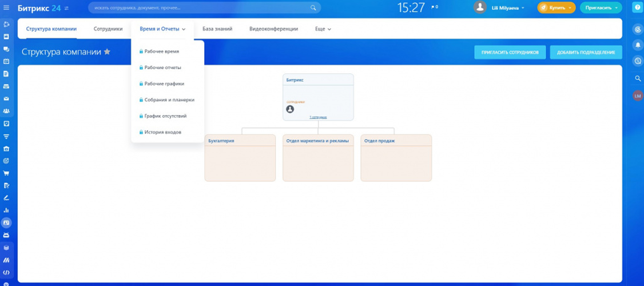The image size is (644, 286).
Task: Open notifications bell icon in right panel
Action: (x=638, y=45)
